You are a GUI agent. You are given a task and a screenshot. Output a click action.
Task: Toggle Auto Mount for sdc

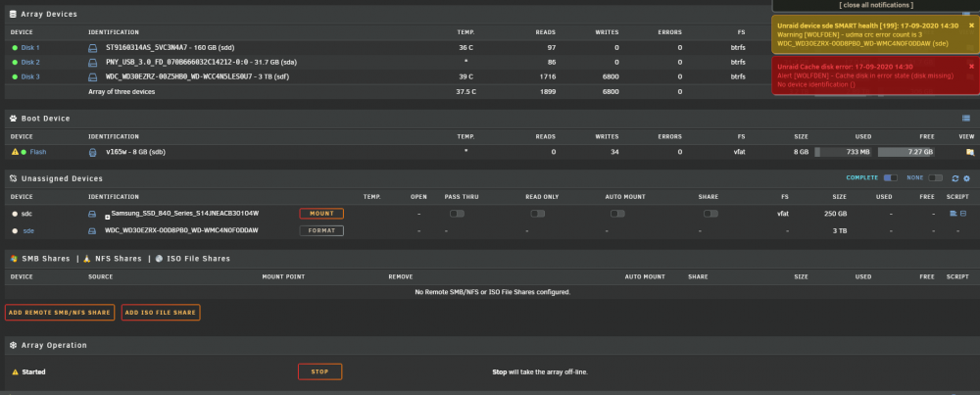pyautogui.click(x=617, y=214)
